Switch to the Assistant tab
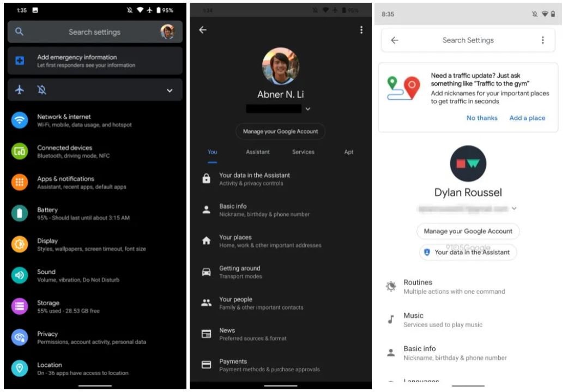Viewport: 568px width, 392px height. [x=257, y=152]
